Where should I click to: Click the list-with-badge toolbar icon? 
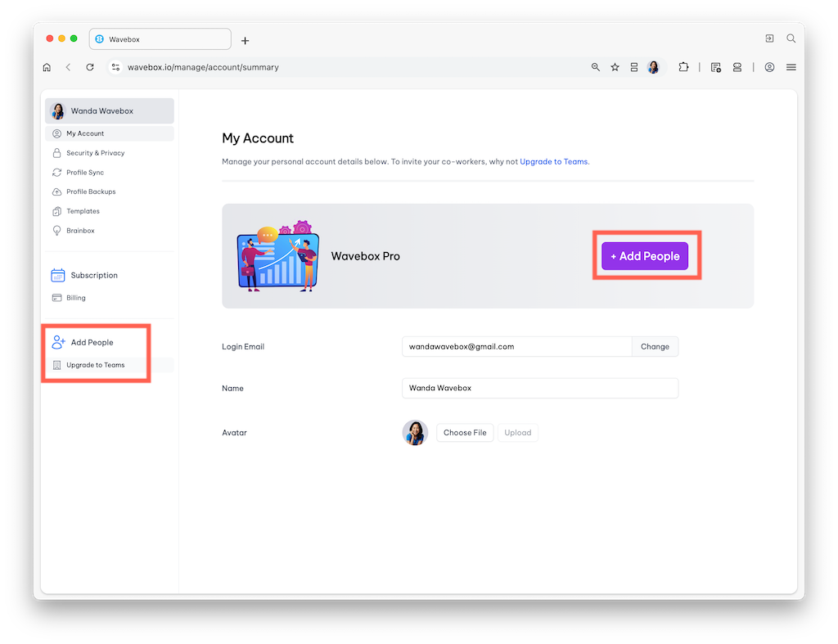(x=715, y=67)
